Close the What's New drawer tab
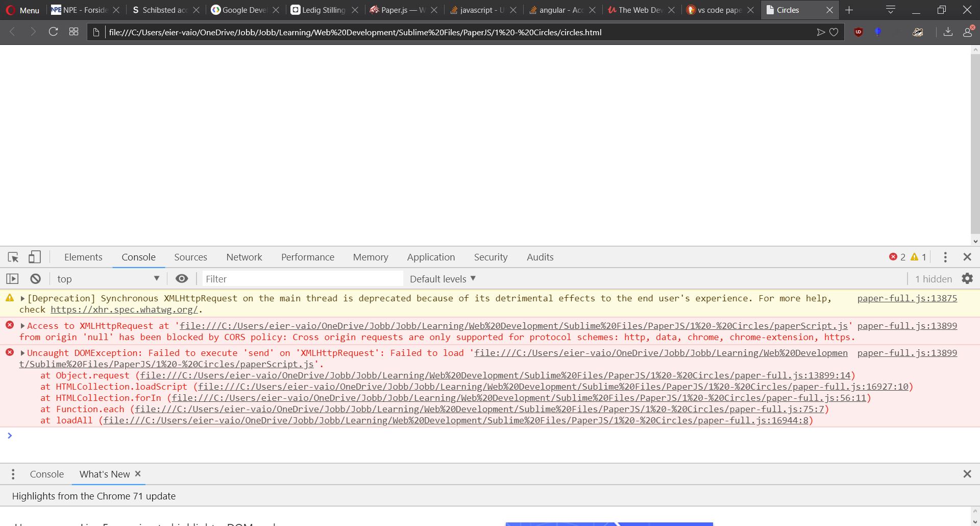The height and width of the screenshot is (526, 980). pyautogui.click(x=138, y=474)
